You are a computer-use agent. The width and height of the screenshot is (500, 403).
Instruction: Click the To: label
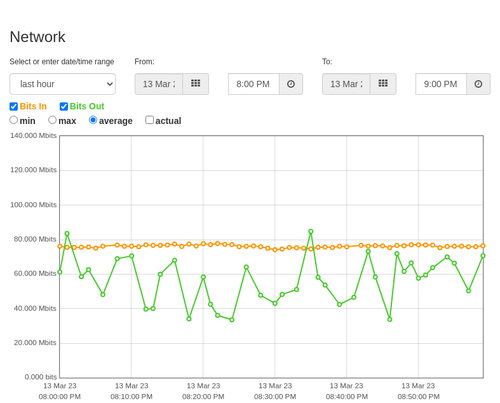click(x=327, y=62)
